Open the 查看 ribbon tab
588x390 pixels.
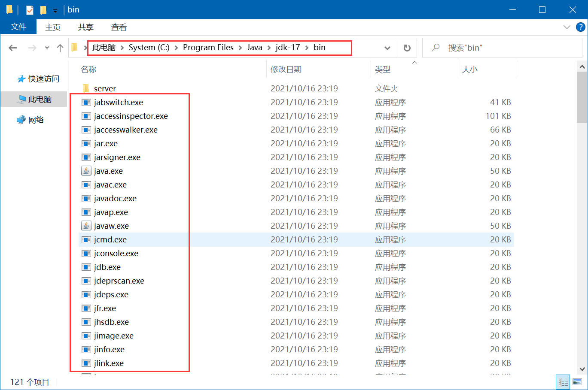click(119, 27)
